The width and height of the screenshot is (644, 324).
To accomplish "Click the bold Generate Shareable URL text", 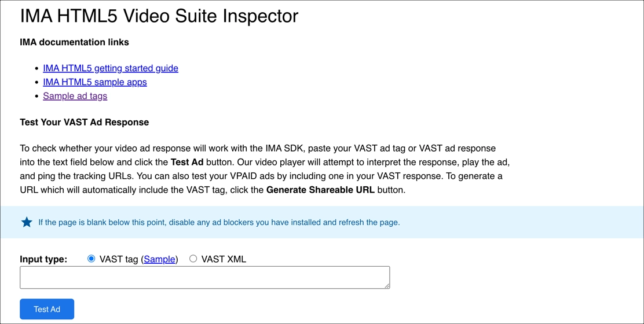I will click(x=320, y=190).
